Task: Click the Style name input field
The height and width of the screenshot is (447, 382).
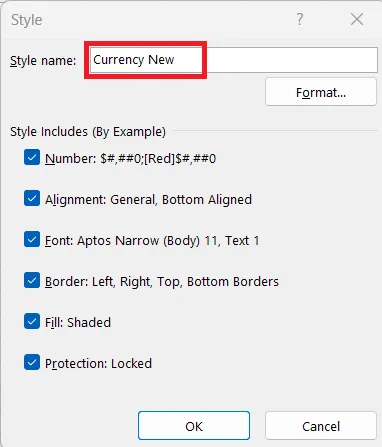Action: [233, 60]
